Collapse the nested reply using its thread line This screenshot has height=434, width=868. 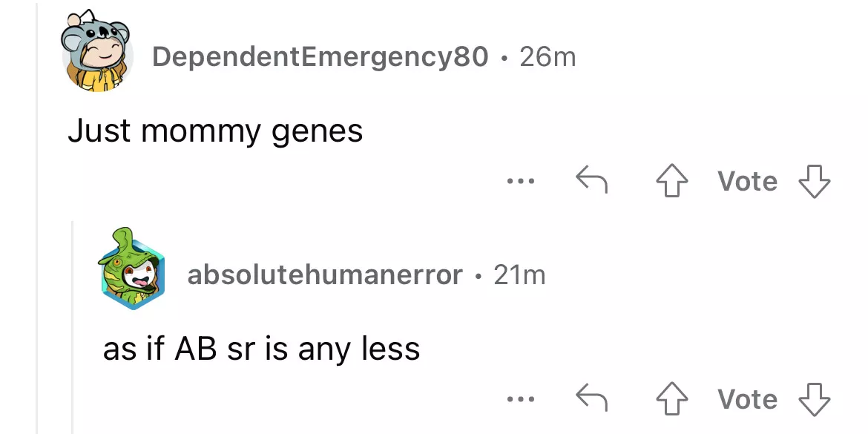[72, 326]
